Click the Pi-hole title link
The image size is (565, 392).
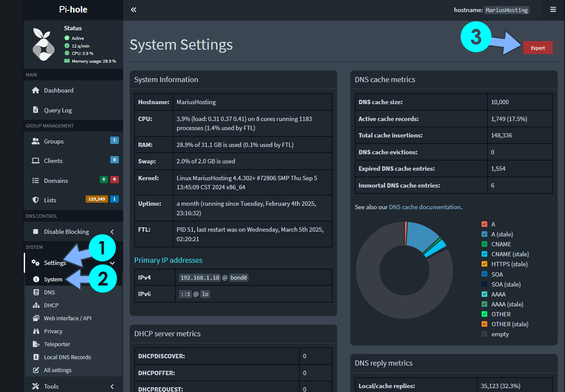73,10
